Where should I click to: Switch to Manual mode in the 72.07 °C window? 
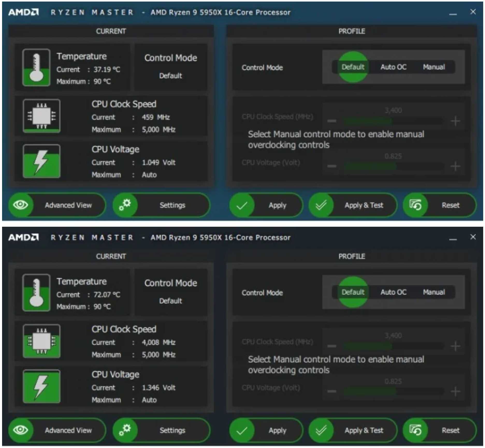tap(434, 292)
